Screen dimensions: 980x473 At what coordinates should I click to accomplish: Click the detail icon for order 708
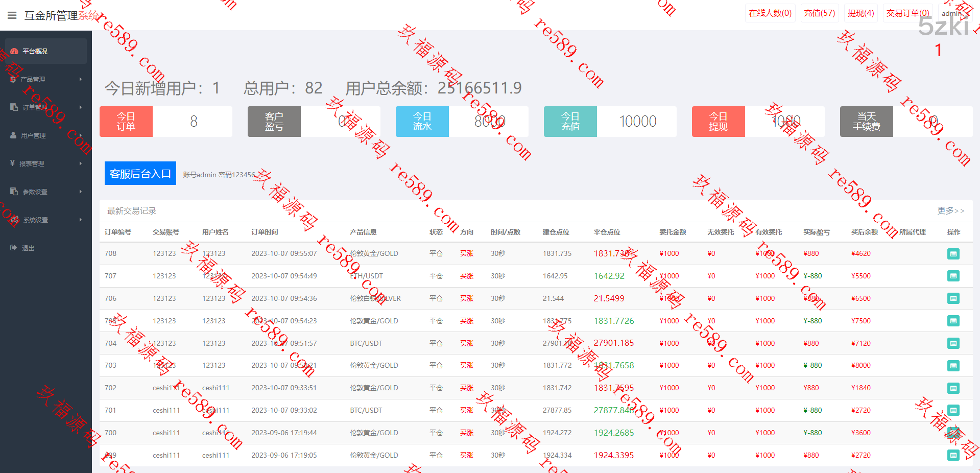click(953, 254)
